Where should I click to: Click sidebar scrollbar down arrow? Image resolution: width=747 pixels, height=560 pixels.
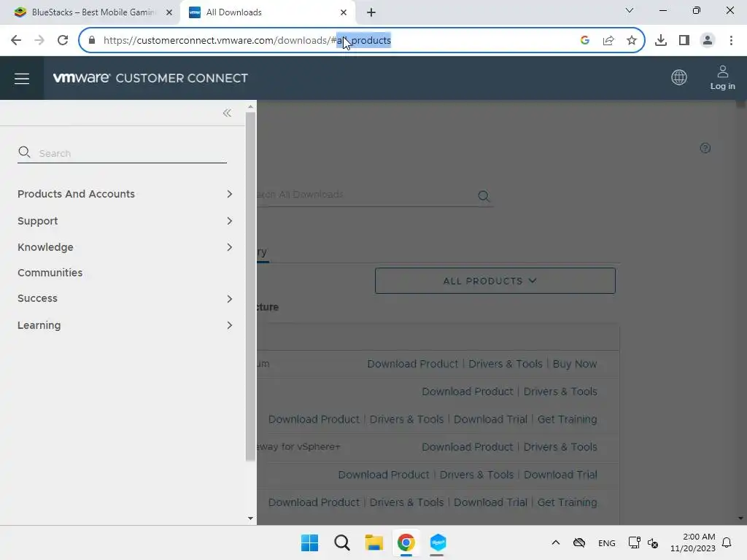point(251,518)
